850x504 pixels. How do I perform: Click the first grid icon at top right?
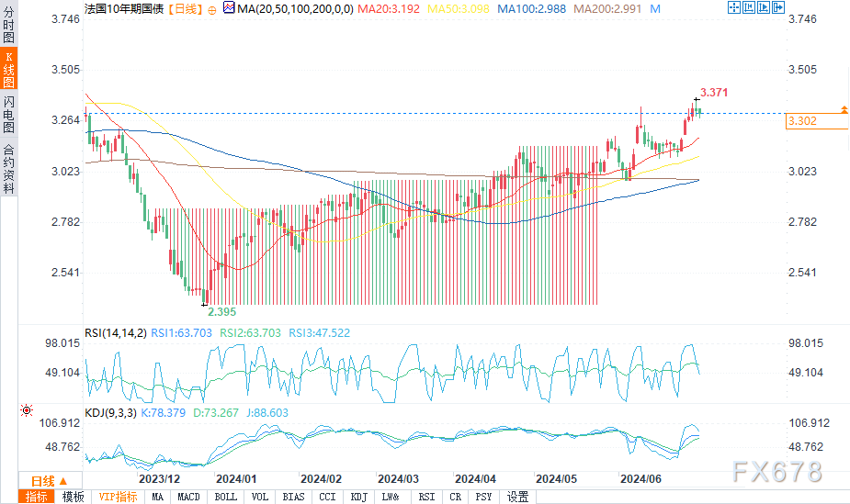click(734, 8)
